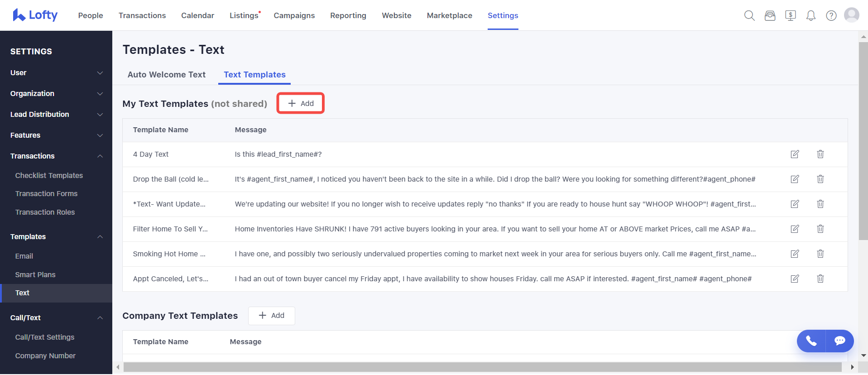
Task: Delete the Drop the Ball template
Action: pos(820,179)
